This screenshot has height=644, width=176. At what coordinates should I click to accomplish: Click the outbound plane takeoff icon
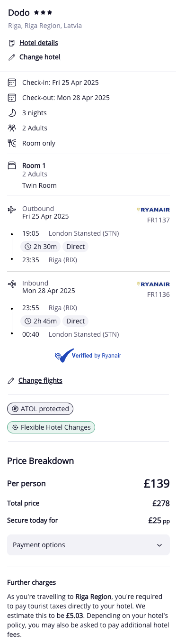click(x=12, y=209)
